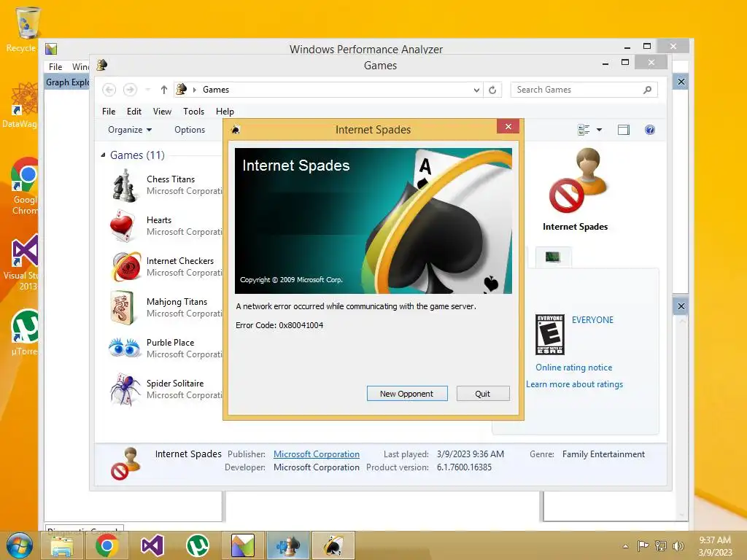Open the Organize dropdown menu
Image resolution: width=747 pixels, height=560 pixels.
click(130, 130)
